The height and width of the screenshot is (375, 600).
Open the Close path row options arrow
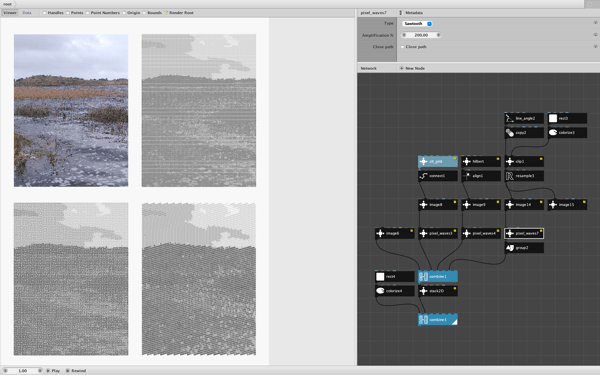[x=595, y=46]
